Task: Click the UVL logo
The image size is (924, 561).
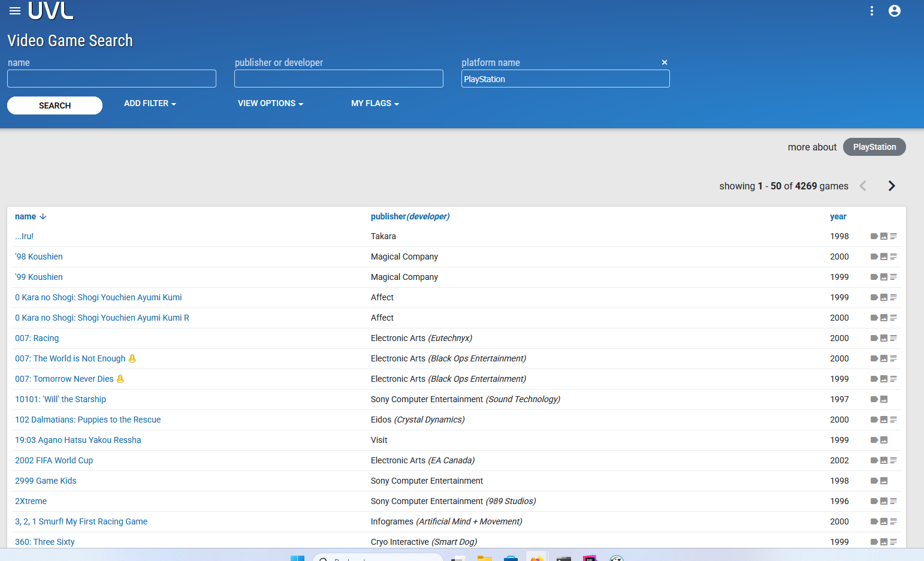Action: (51, 10)
